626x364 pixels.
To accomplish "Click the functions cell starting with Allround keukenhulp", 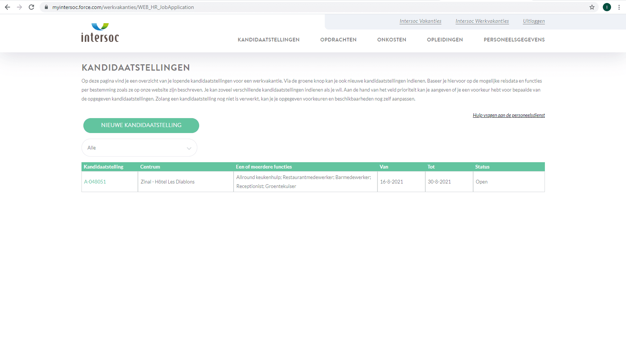I will (305, 182).
